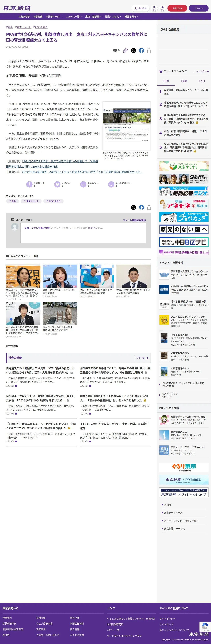The height and width of the screenshot is (644, 211).
Task: React with the なるほど! exclamation icon
Action: coord(29,184)
